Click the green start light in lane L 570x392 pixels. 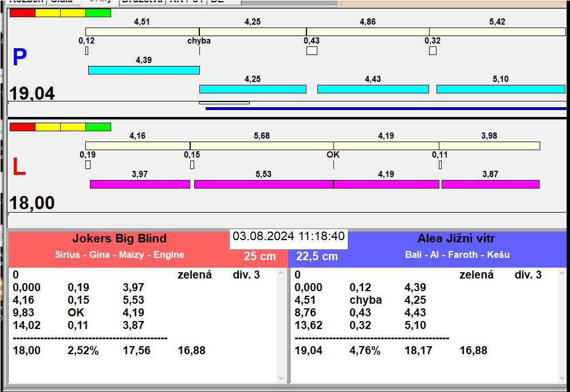click(98, 127)
